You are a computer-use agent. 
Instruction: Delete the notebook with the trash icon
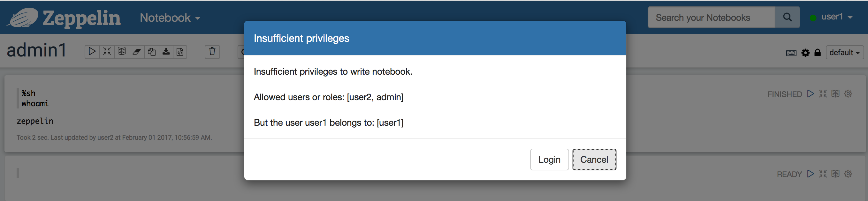(212, 52)
